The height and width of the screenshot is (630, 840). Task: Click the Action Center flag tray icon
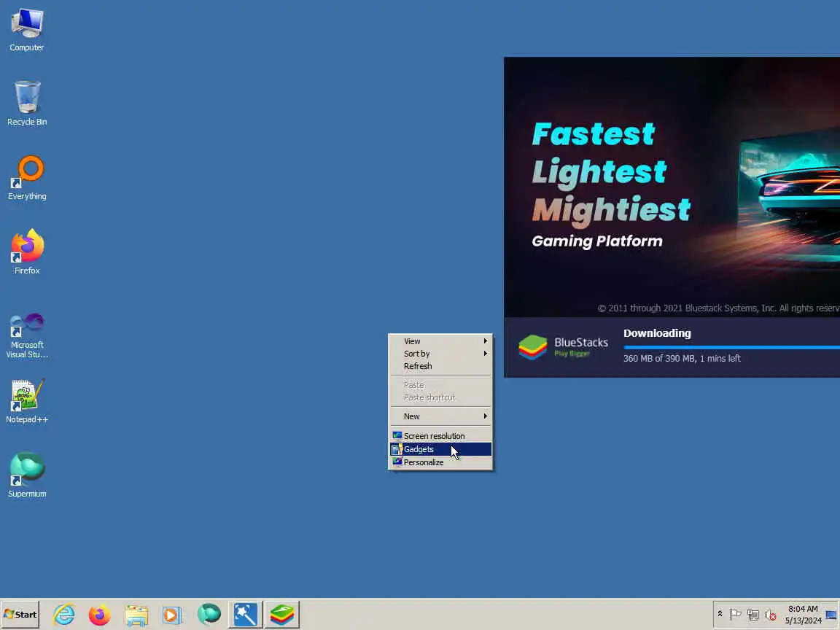click(x=735, y=615)
